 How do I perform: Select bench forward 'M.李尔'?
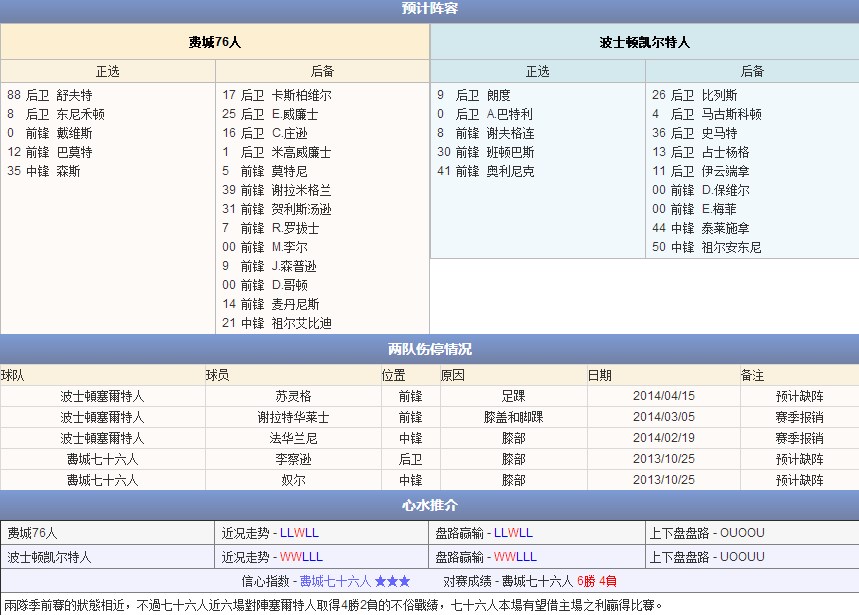(x=289, y=247)
